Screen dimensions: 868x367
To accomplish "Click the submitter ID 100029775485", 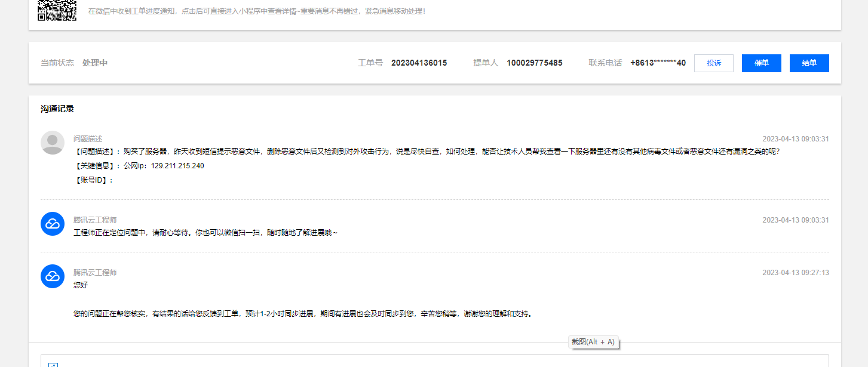I will tap(534, 63).
